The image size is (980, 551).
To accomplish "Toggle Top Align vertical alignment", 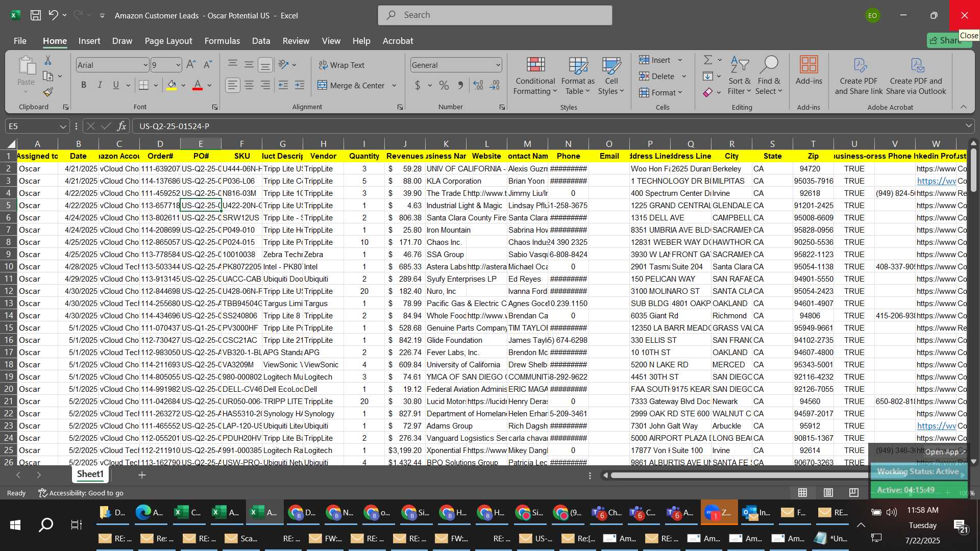I will tap(233, 64).
